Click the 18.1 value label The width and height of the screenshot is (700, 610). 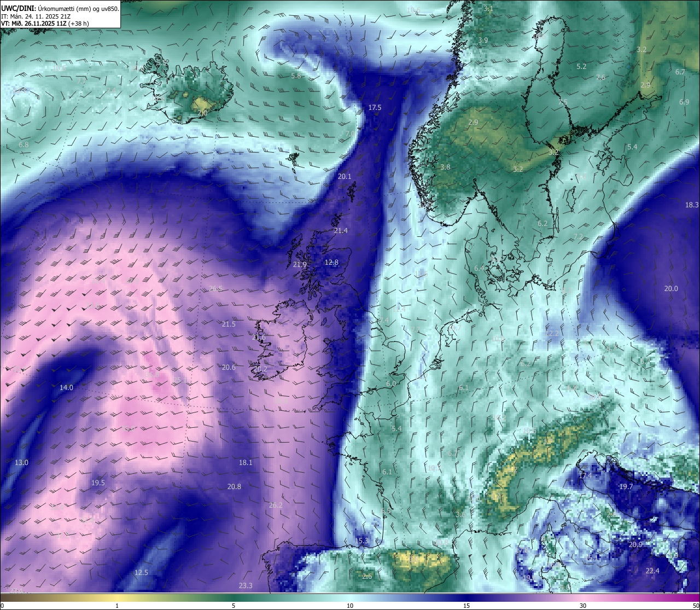point(246,463)
